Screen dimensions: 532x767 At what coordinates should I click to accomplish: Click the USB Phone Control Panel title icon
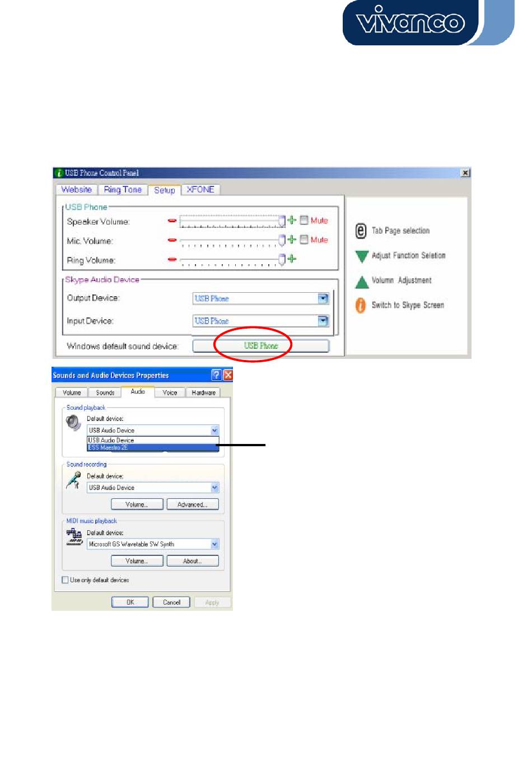tap(58, 173)
